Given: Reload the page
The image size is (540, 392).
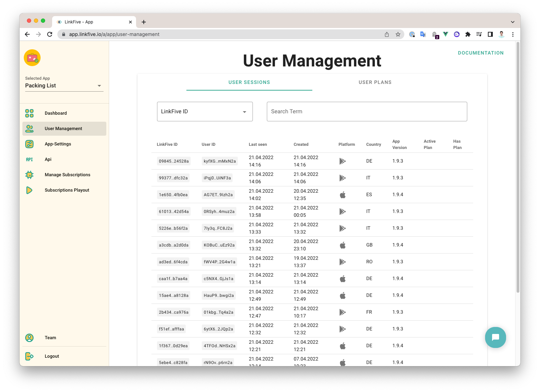Looking at the screenshot, I should (50, 34).
